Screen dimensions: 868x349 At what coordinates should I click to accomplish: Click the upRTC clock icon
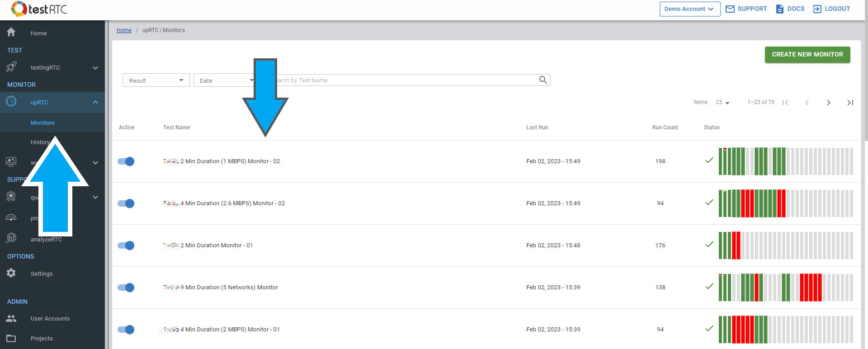click(x=11, y=101)
